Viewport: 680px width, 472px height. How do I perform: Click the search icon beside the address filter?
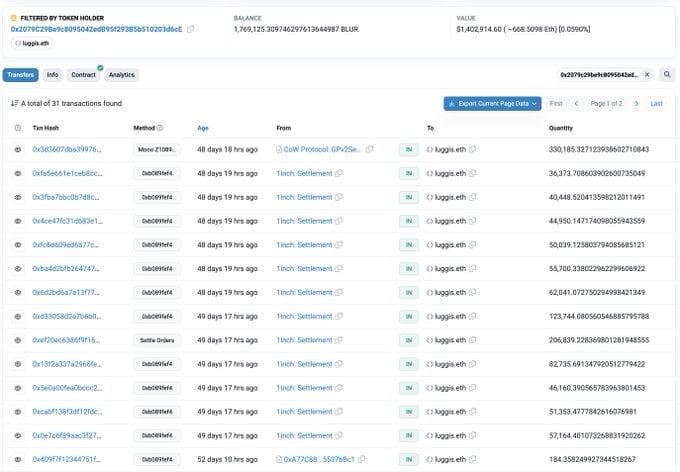click(x=664, y=75)
